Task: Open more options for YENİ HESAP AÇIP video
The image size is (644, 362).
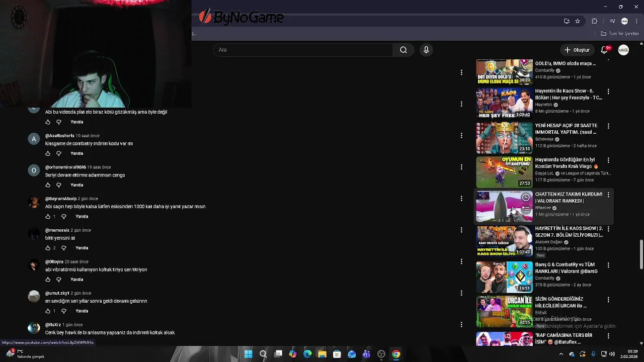Action: coord(608,126)
